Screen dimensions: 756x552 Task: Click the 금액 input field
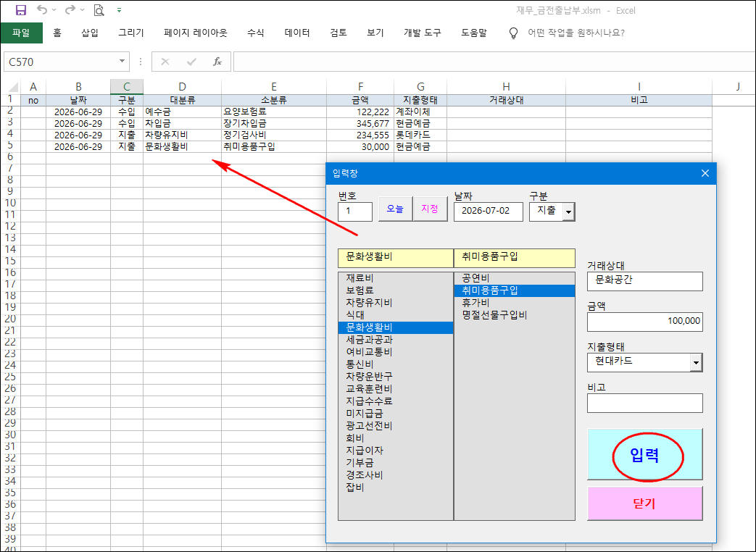click(x=644, y=322)
